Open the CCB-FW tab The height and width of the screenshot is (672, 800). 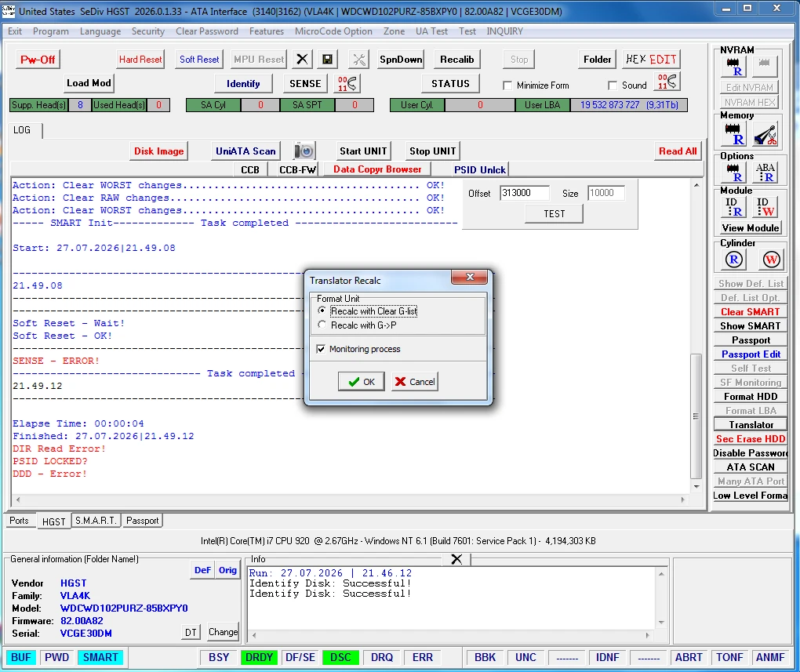[297, 169]
